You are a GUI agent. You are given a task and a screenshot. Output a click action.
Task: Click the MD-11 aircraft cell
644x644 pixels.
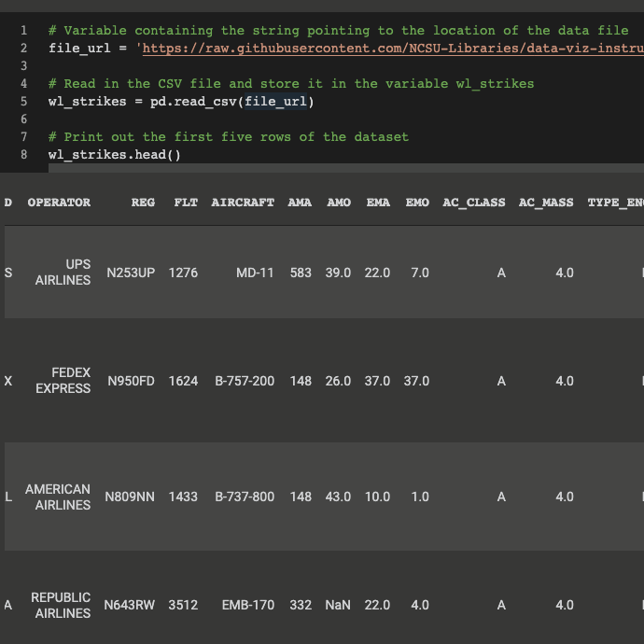(x=255, y=273)
